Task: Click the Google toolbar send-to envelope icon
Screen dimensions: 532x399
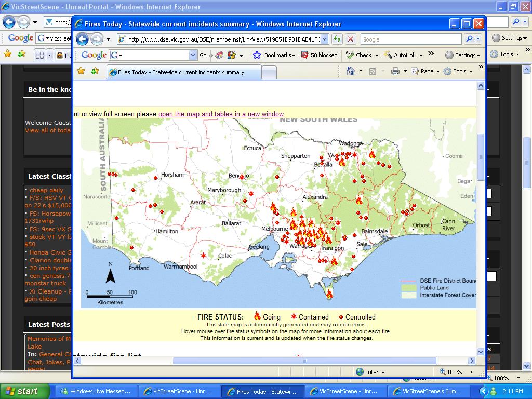Action: click(220, 55)
